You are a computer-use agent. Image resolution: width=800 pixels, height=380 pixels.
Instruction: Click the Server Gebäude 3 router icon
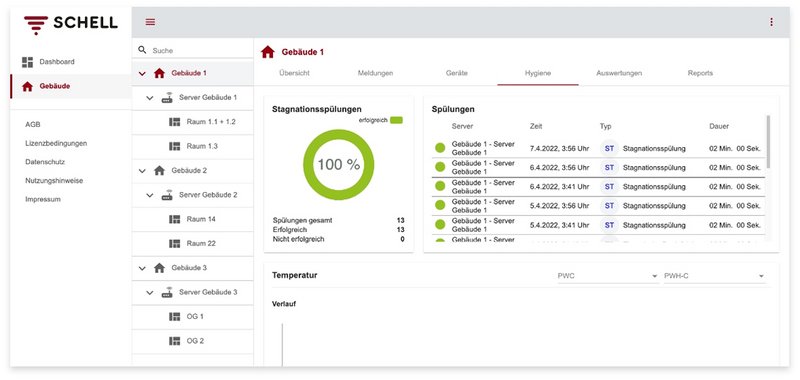[x=167, y=293]
